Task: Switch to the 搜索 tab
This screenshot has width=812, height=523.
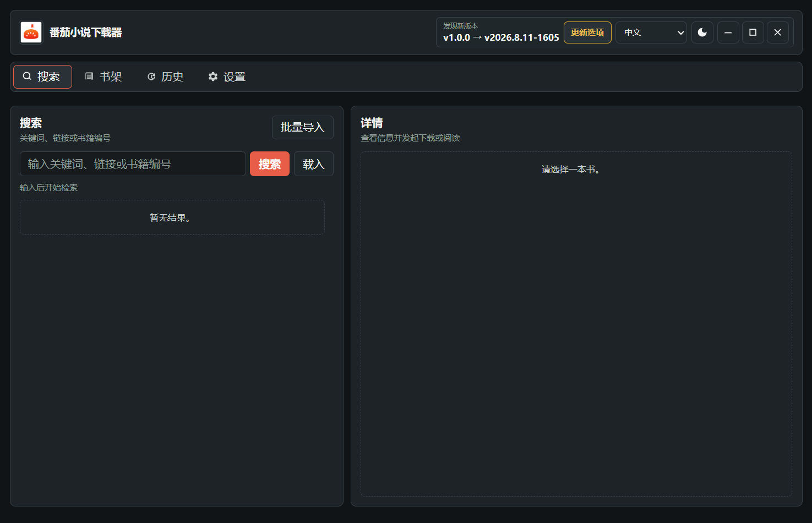Action: [42, 77]
